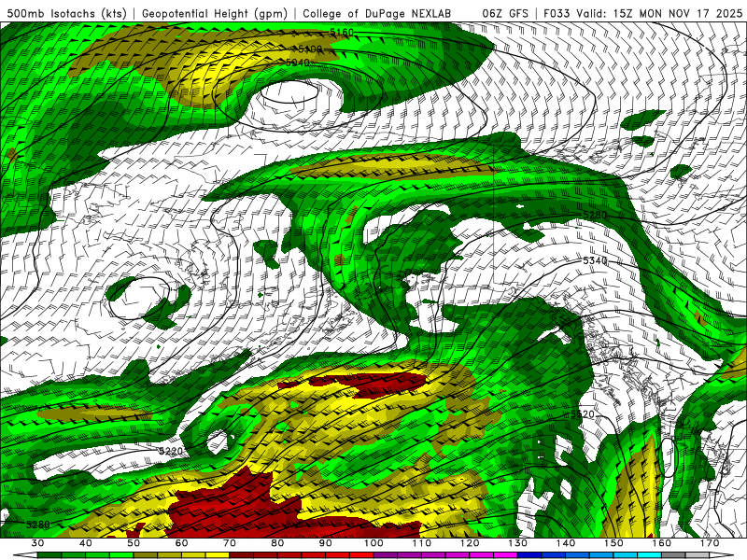Click the '06Z GFS' model run text
Image resolution: width=747 pixels, height=560 pixels.
(x=505, y=13)
